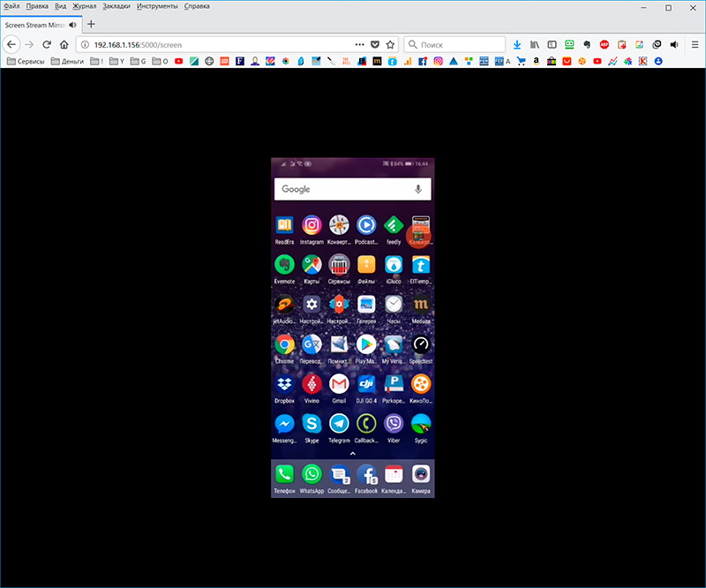Open Instagram app on the phone screen

click(312, 226)
